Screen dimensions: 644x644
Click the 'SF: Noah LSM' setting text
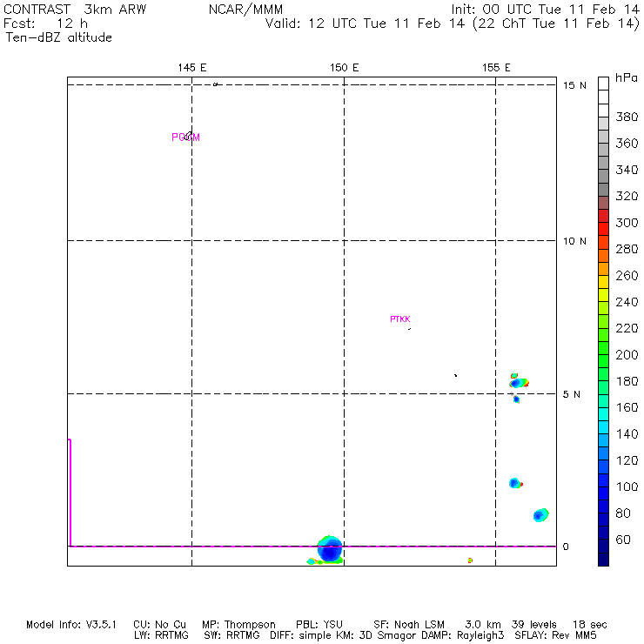409,625
